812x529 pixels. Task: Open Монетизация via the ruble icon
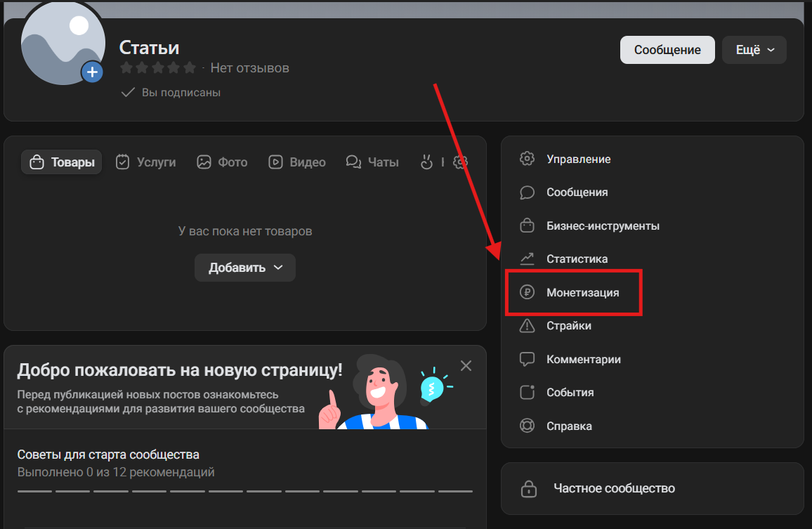527,292
